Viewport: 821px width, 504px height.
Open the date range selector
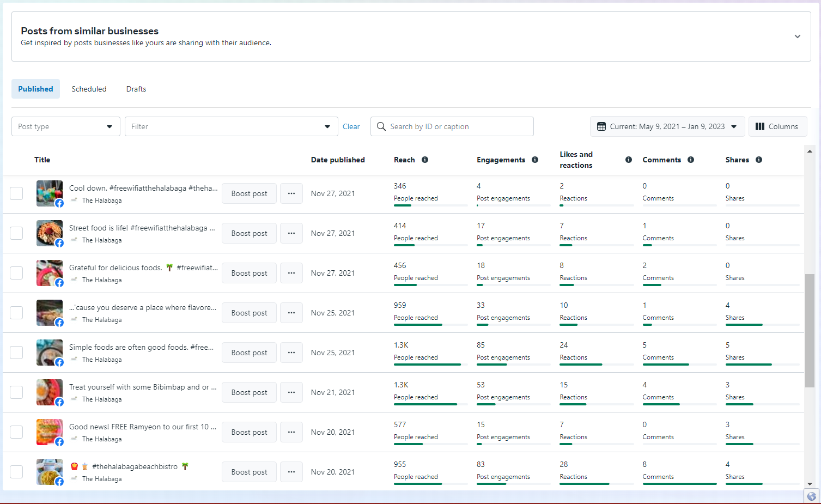click(x=667, y=126)
